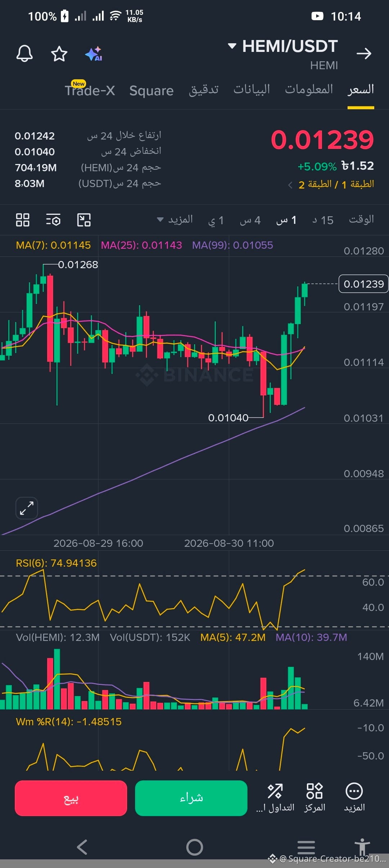Tap the red بيع sell button
This screenshot has height=868, width=389.
(x=71, y=798)
